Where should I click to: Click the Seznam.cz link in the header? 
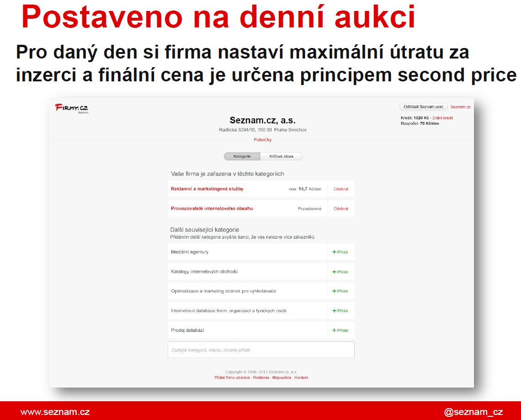[x=460, y=106]
